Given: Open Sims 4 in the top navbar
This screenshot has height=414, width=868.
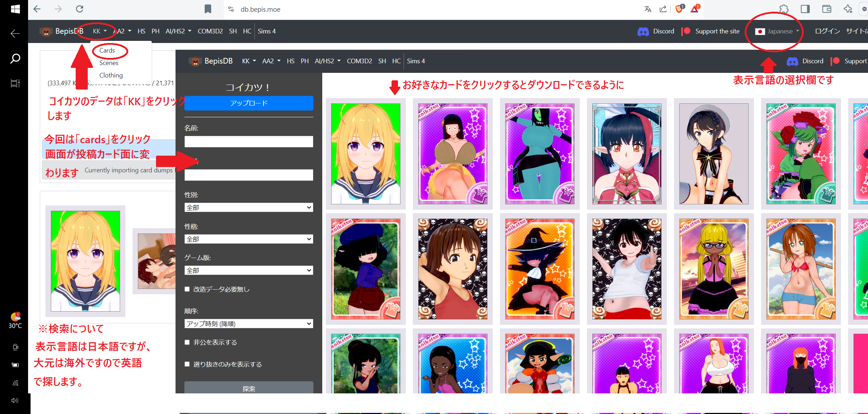Looking at the screenshot, I should pos(266,31).
